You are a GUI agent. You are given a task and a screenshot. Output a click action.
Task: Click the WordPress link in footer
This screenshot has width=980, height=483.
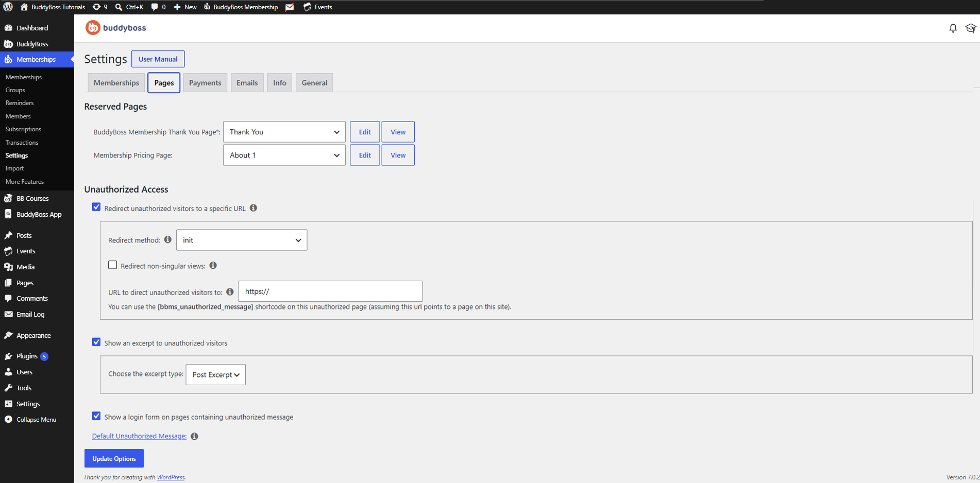tap(171, 477)
